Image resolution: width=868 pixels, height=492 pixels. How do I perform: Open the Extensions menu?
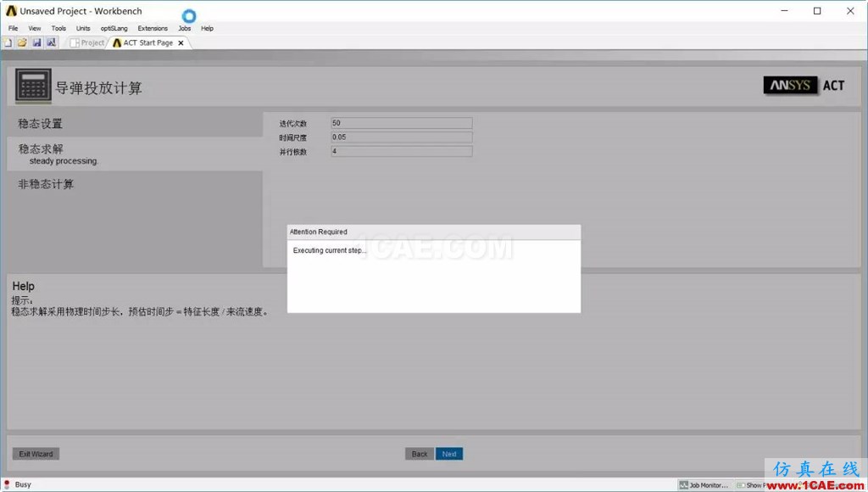click(x=153, y=28)
